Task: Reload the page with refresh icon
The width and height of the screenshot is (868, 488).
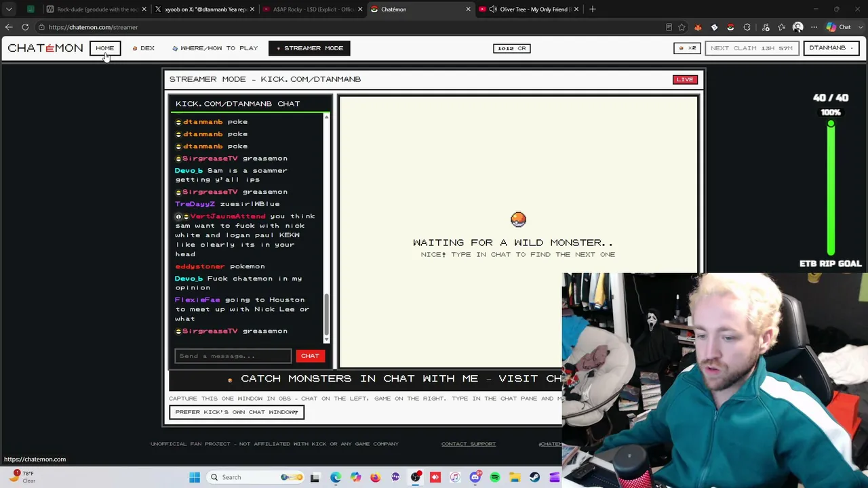Action: coord(25,27)
